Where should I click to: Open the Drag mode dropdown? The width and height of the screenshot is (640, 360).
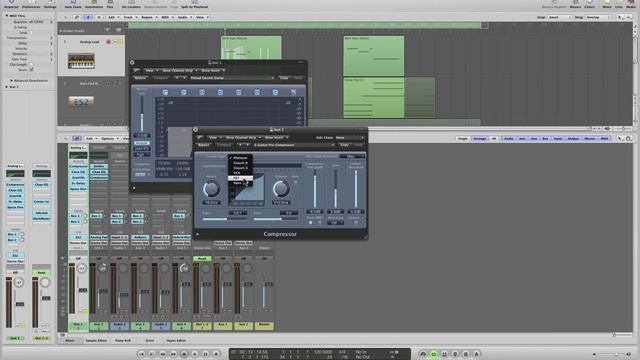pyautogui.click(x=598, y=17)
